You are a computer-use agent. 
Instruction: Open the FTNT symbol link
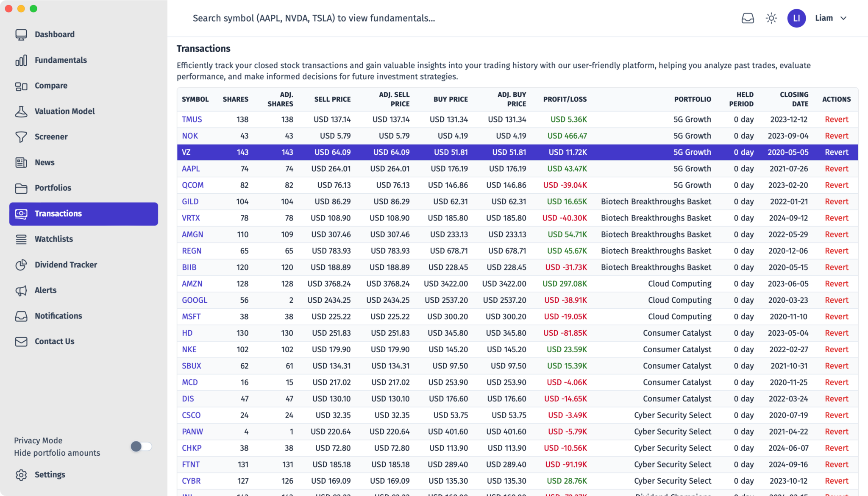(x=191, y=465)
